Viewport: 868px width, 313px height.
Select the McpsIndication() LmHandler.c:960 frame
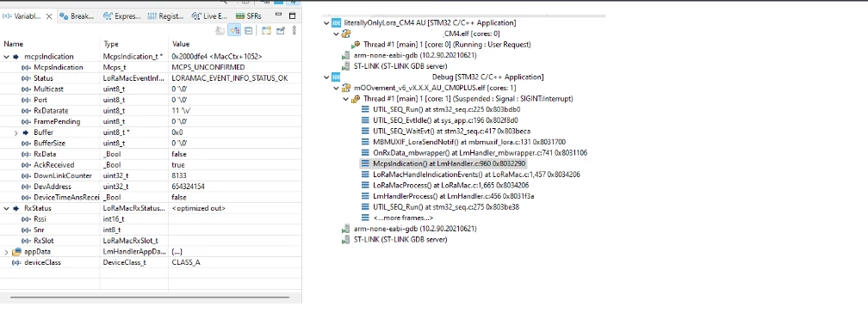(443, 163)
